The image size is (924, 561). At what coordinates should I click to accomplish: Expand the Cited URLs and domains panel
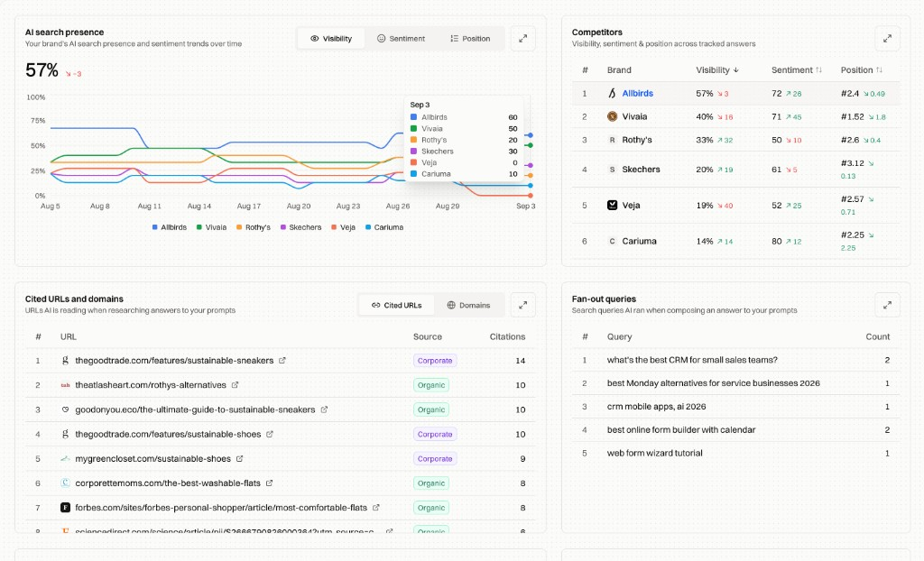(x=522, y=305)
